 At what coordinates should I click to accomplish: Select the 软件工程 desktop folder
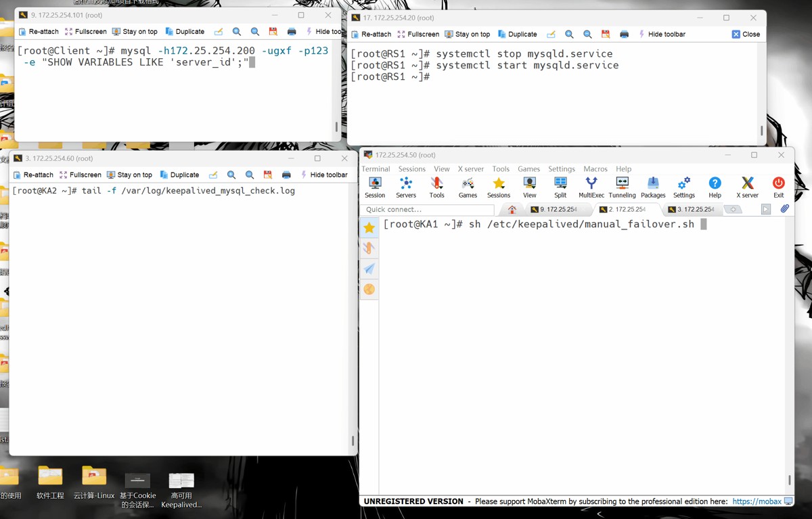tap(50, 483)
